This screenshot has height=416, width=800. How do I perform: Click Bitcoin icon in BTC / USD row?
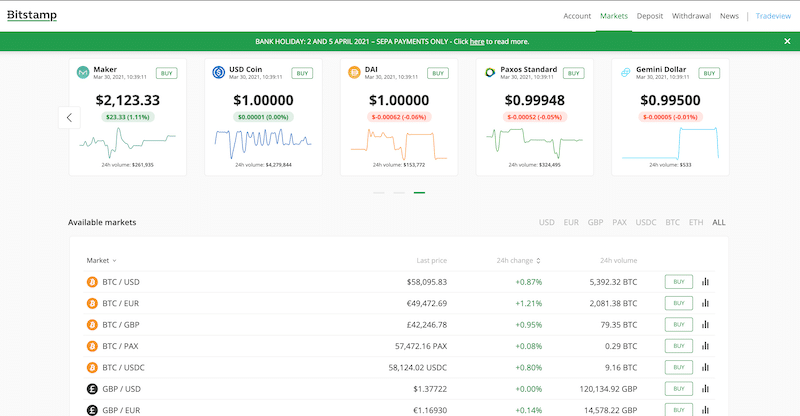(92, 282)
